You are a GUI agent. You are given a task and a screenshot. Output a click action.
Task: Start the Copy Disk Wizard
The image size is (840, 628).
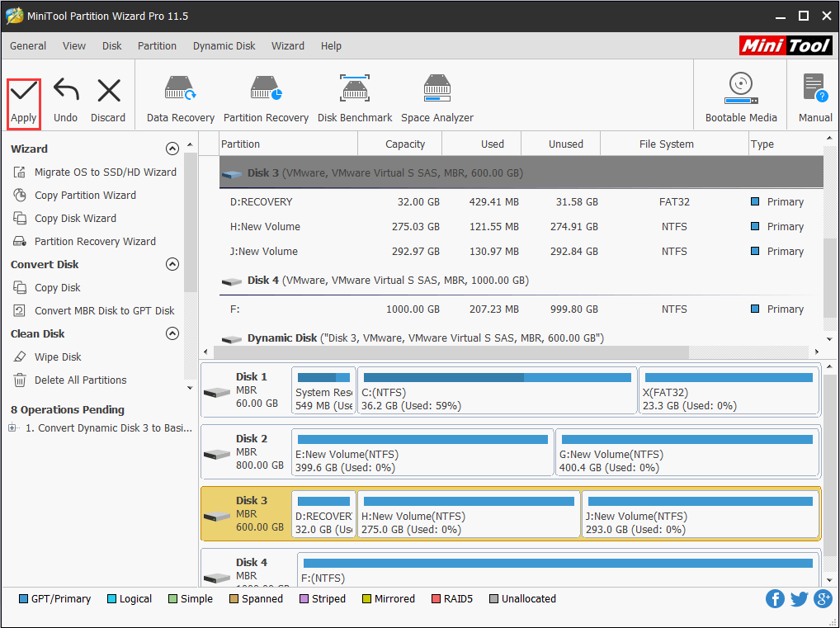tap(65, 218)
